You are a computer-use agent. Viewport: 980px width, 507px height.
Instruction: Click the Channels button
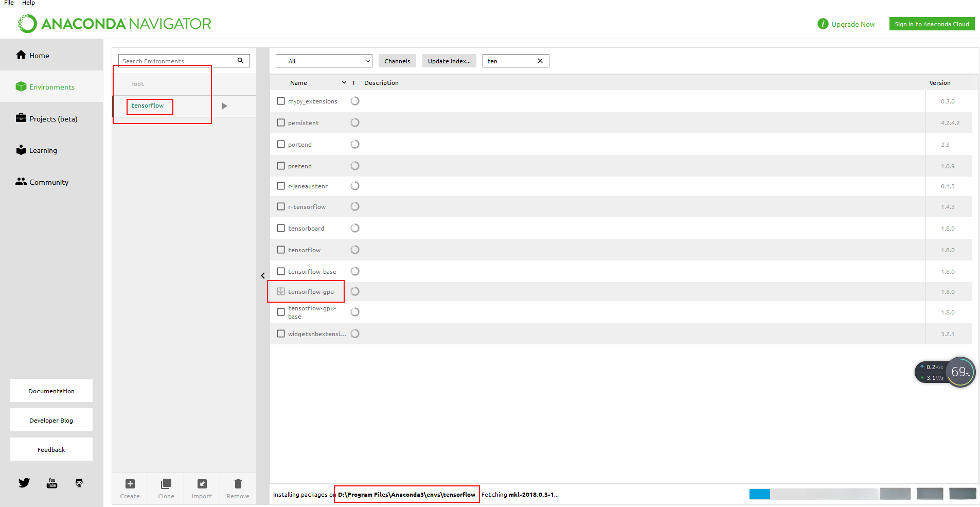(x=397, y=61)
